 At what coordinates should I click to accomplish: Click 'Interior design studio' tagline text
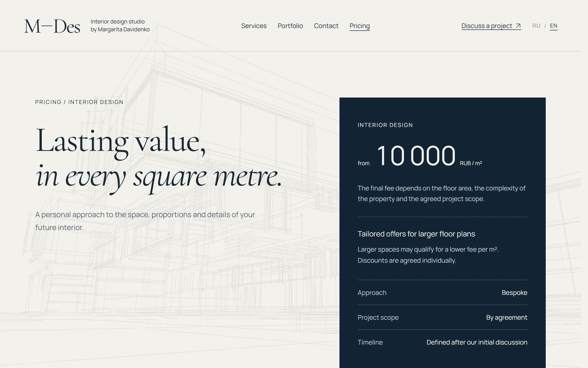click(x=118, y=22)
